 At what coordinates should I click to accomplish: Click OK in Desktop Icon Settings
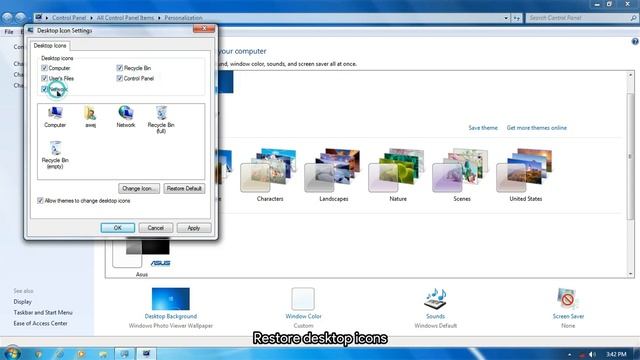(x=118, y=228)
